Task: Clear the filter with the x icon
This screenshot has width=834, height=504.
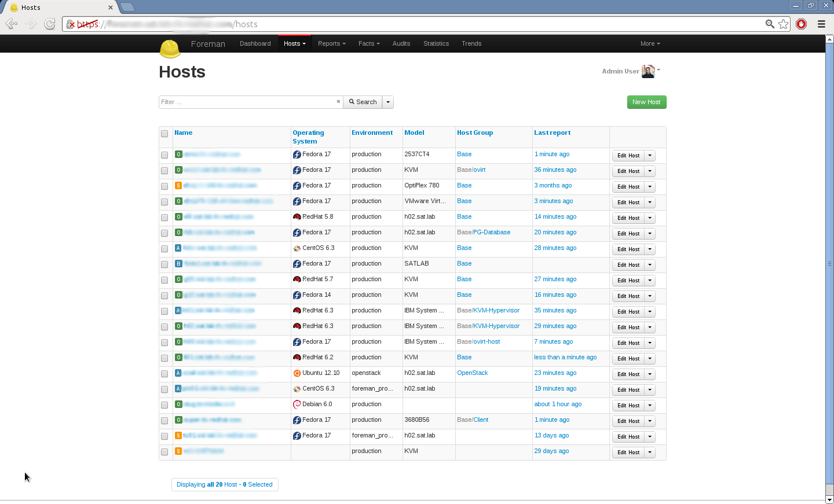Action: (338, 102)
